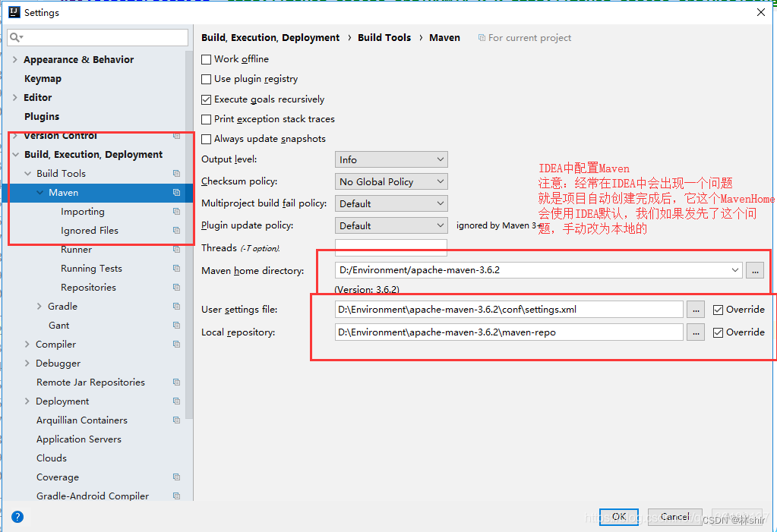Open the Checksum policy dropdown

coord(391,182)
